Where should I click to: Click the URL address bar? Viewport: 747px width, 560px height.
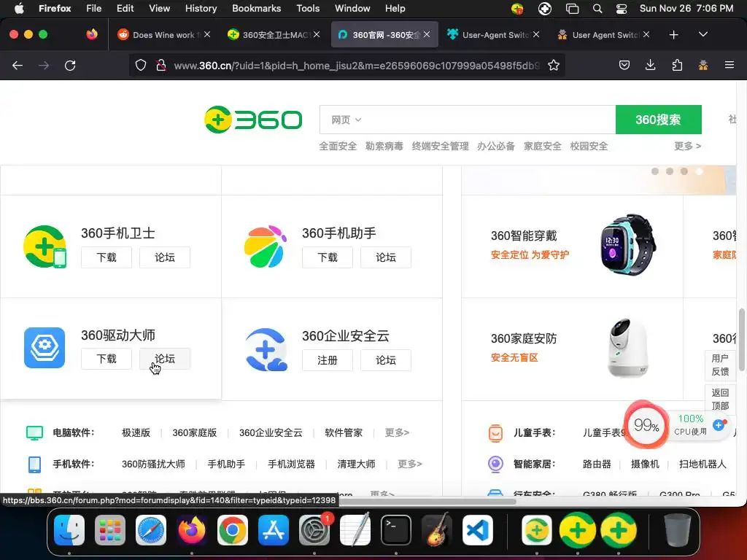[x=356, y=65]
